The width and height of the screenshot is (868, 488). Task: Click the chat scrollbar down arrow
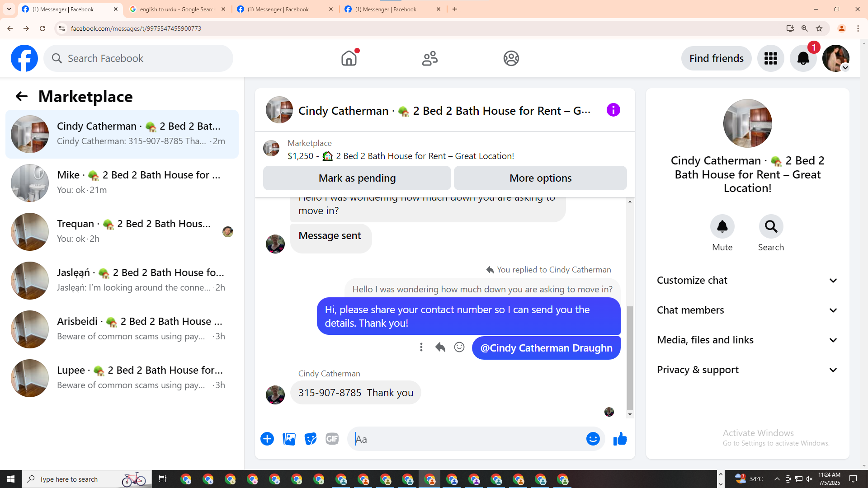tap(630, 414)
